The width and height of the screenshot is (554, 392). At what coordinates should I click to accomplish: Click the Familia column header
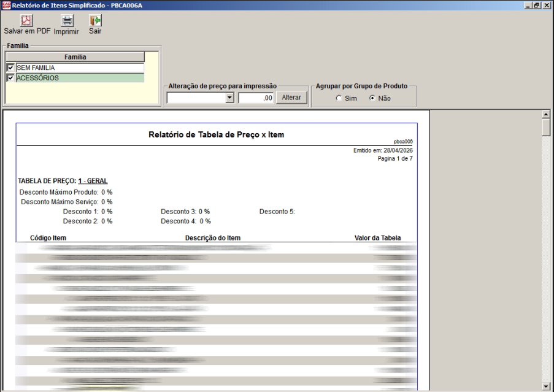[75, 57]
